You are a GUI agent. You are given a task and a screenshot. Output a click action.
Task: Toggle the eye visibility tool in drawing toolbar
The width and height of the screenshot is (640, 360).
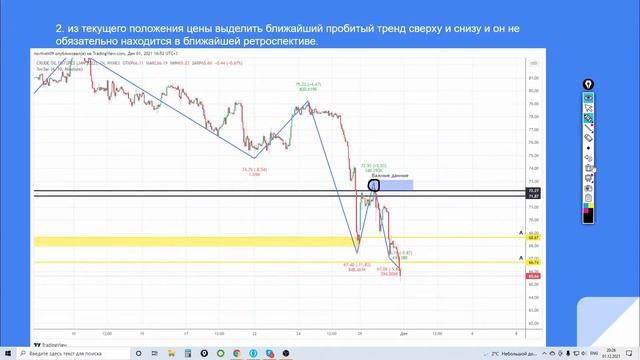(x=588, y=98)
